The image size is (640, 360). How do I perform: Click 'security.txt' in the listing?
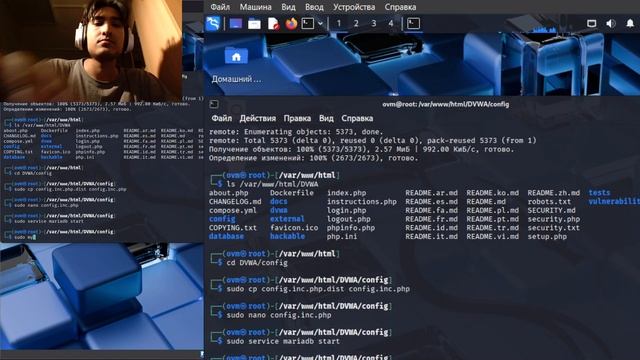click(x=553, y=228)
